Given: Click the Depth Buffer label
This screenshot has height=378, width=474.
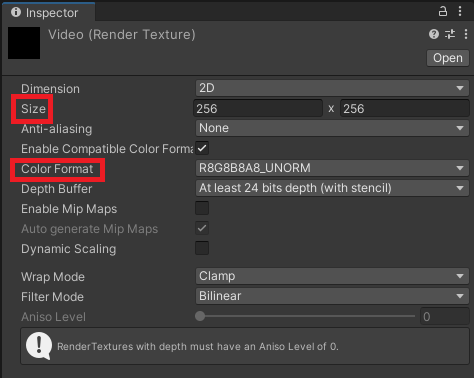Looking at the screenshot, I should tap(56, 189).
